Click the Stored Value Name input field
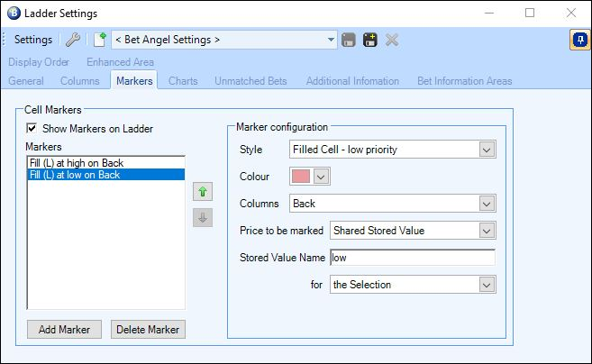Image resolution: width=592 pixels, height=364 pixels. point(413,258)
